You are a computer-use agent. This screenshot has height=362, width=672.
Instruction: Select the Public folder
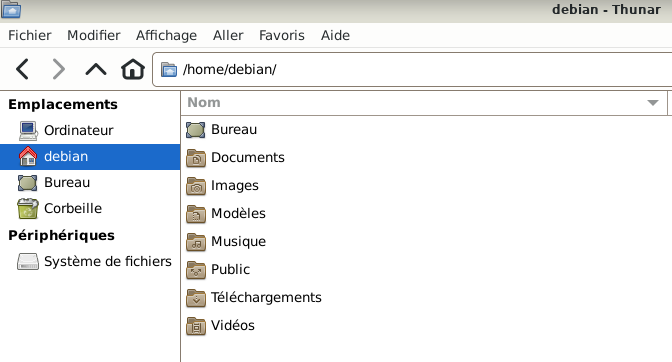(x=218, y=269)
